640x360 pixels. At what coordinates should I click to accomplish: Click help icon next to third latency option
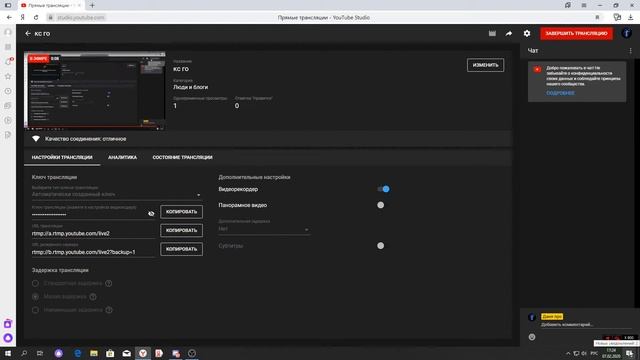[x=109, y=310]
